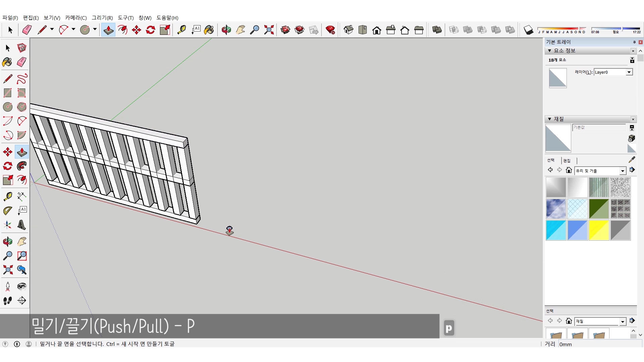The image size is (644, 362).
Task: Open the 카메라(C) menu
Action: (x=76, y=18)
